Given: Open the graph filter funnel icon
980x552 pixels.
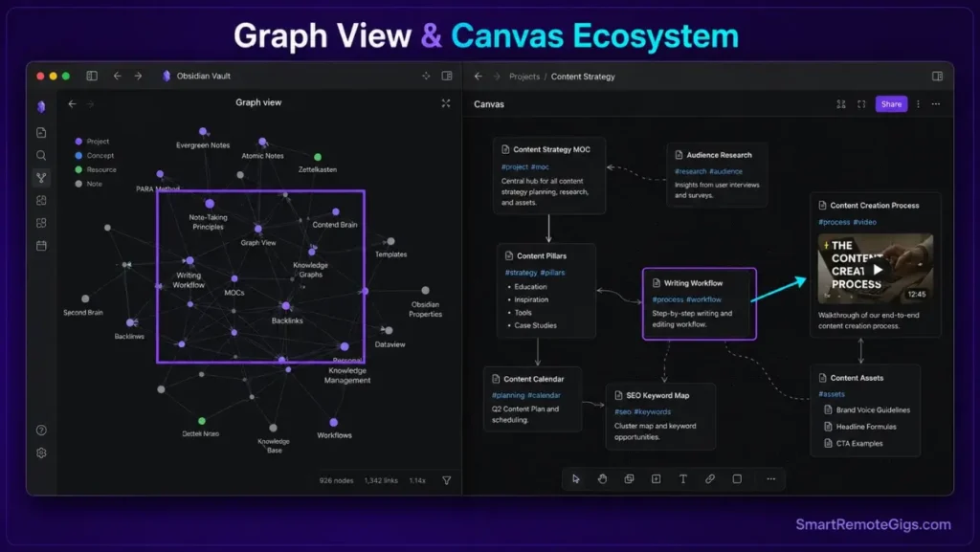Looking at the screenshot, I should pos(447,480).
